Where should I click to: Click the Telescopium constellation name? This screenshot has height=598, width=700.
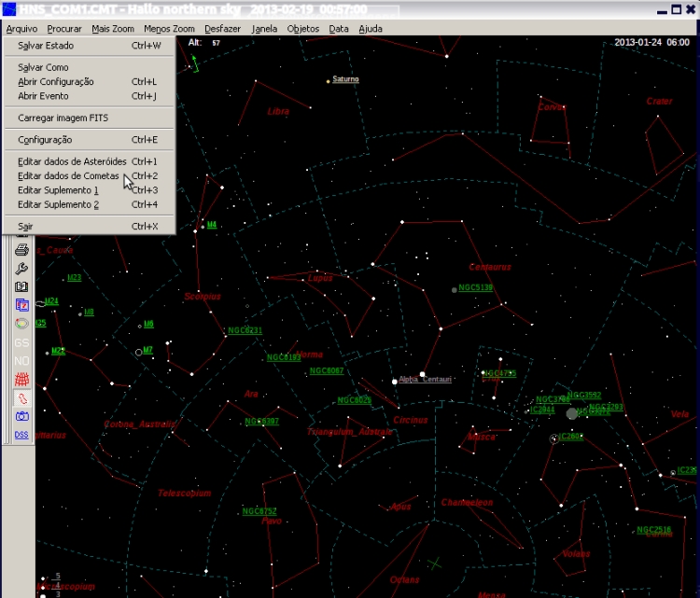point(185,494)
